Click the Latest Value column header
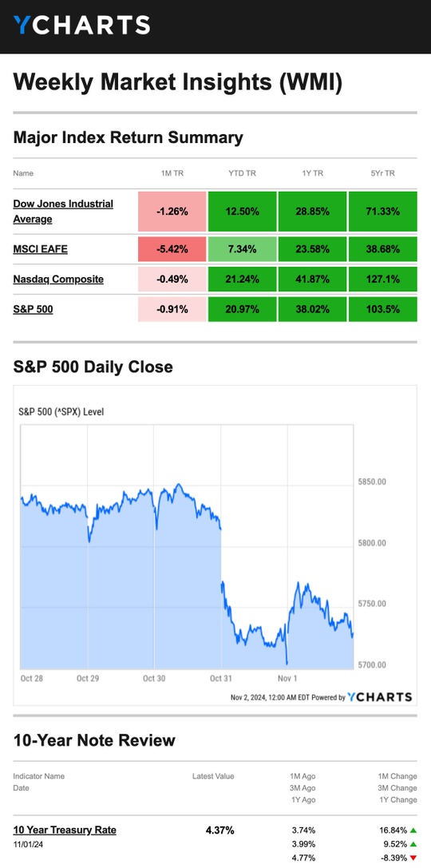Viewport: 431px width, 868px height. 213,776
